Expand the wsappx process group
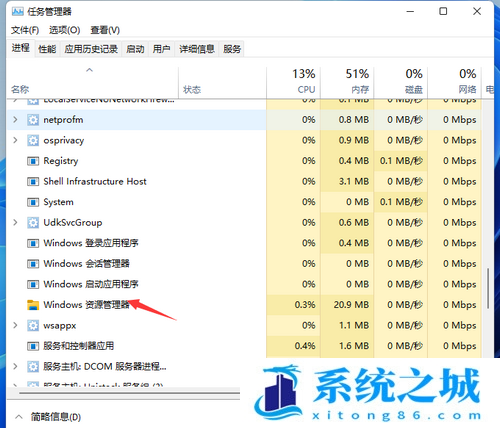 [x=15, y=325]
